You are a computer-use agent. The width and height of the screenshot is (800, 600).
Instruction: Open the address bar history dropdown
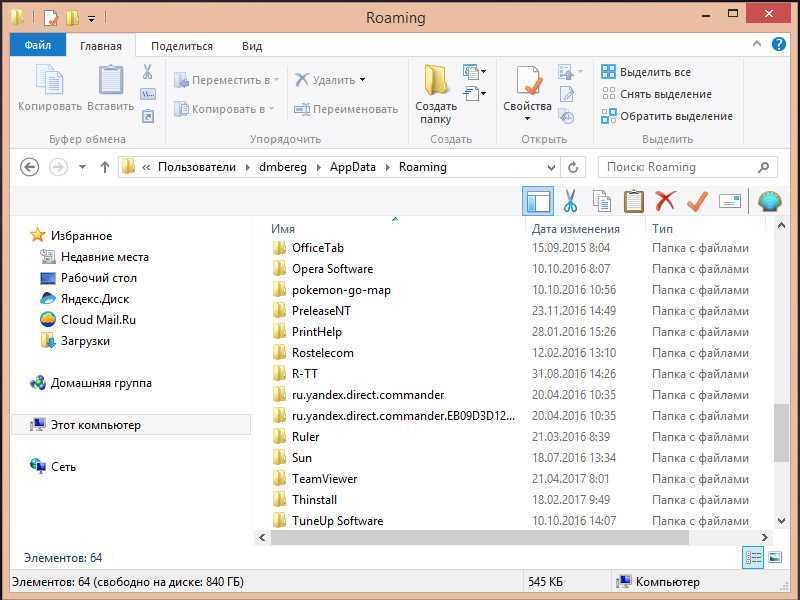coord(551,167)
